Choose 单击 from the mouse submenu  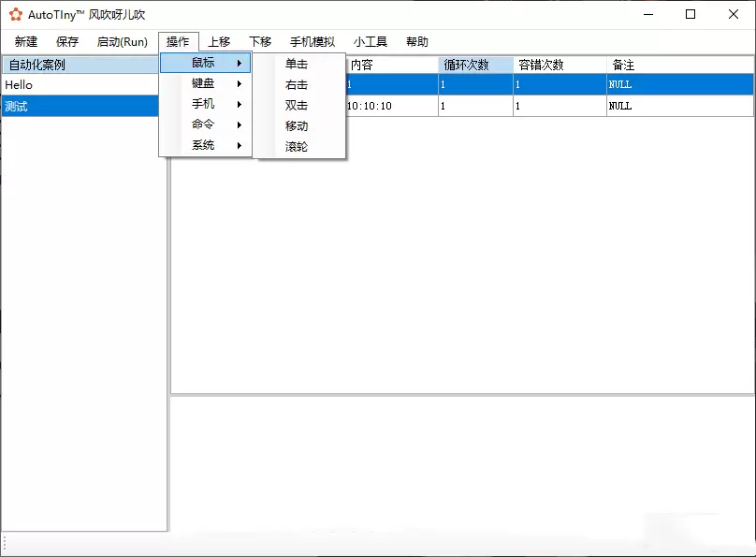click(x=298, y=64)
